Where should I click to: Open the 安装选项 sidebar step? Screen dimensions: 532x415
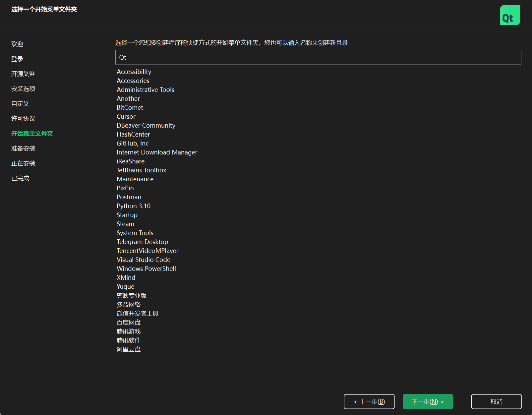23,89
